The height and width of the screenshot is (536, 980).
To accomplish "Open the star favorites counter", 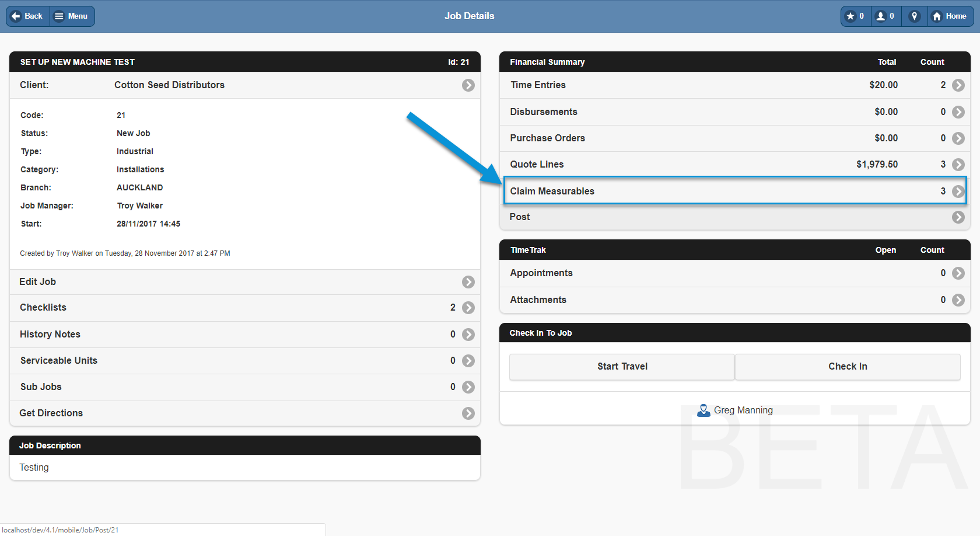I will pyautogui.click(x=856, y=16).
